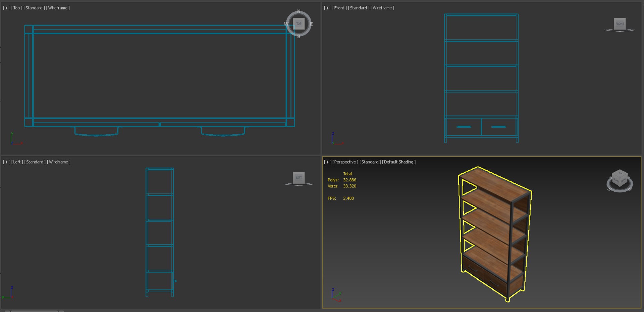Click the LEFT face of the ViewCube
644x312 pixels.
(299, 178)
